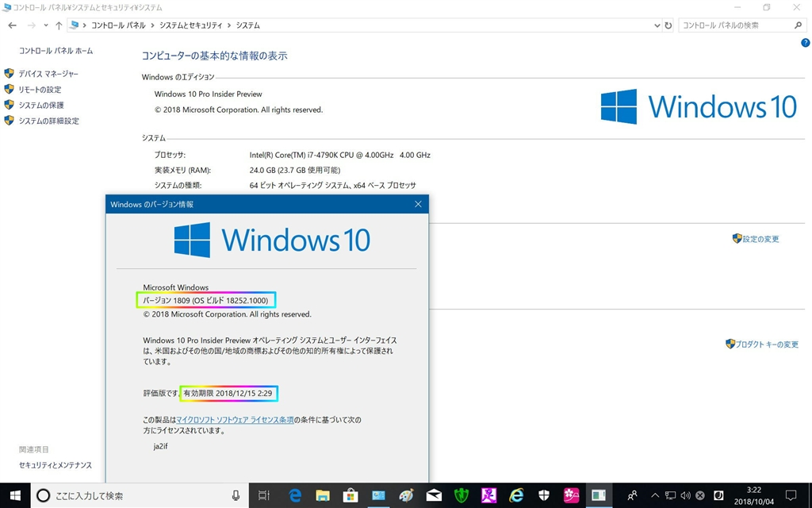Go back with the back arrow
The width and height of the screenshot is (812, 508).
pos(13,25)
